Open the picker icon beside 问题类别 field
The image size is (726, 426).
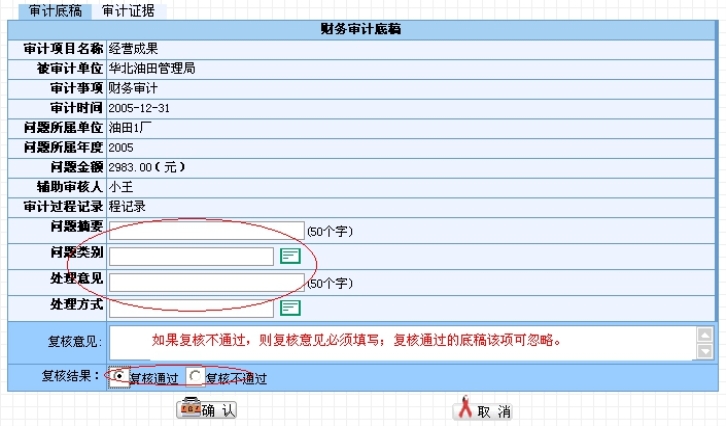290,256
